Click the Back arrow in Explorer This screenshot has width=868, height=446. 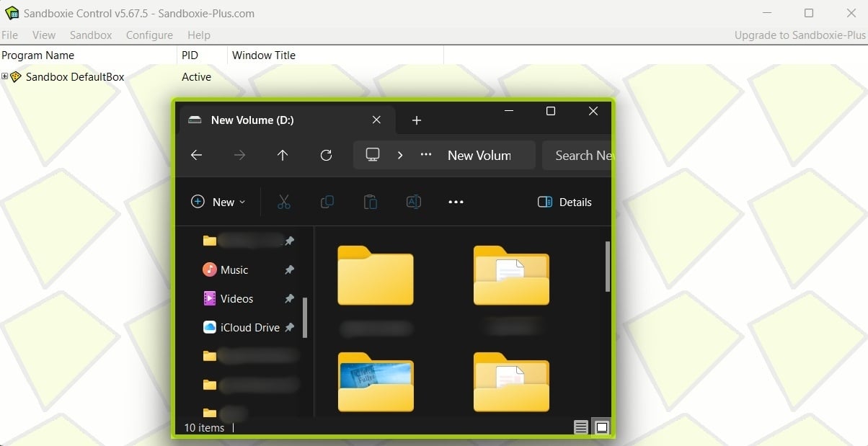[x=196, y=155]
